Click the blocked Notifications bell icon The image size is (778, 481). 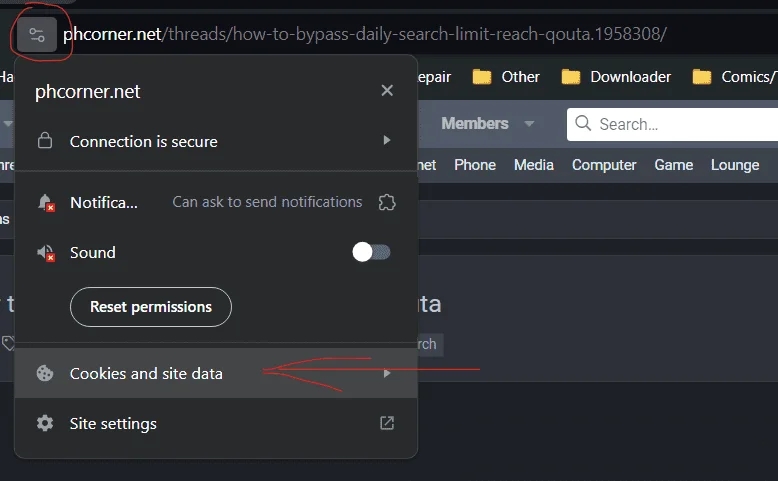pos(46,203)
